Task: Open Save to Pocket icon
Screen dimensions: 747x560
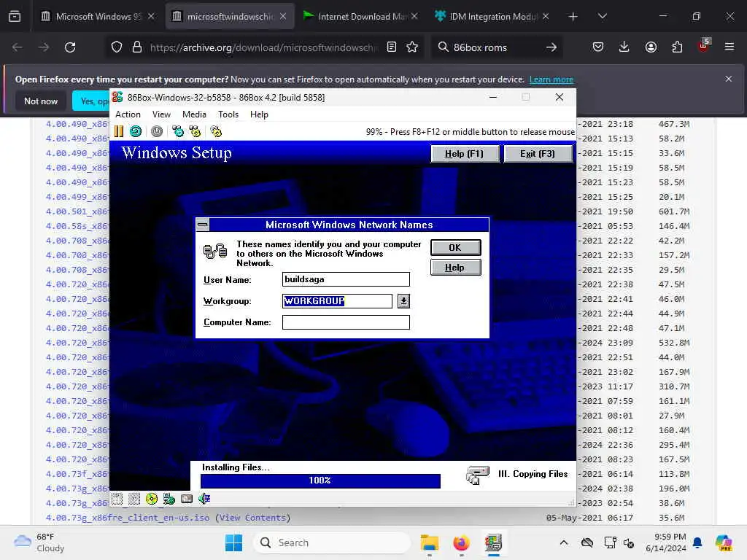Action: coord(598,47)
